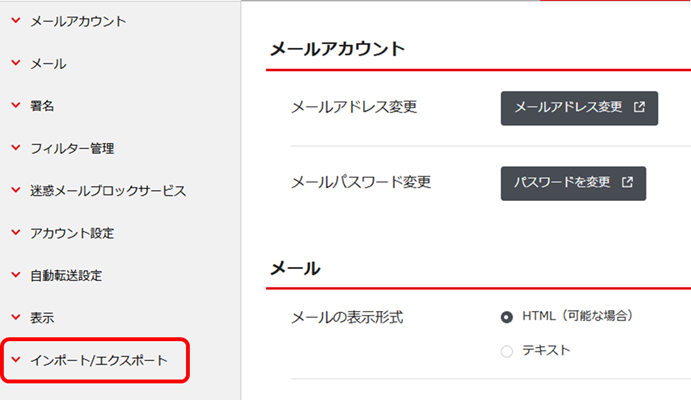Viewport: 691px width, 400px height.
Task: Click the chevron icon beside アカウント設定
Action: [x=15, y=233]
